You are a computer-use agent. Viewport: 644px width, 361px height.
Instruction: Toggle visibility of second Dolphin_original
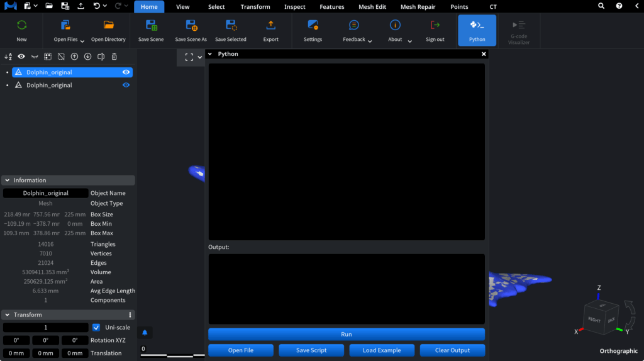pos(126,85)
